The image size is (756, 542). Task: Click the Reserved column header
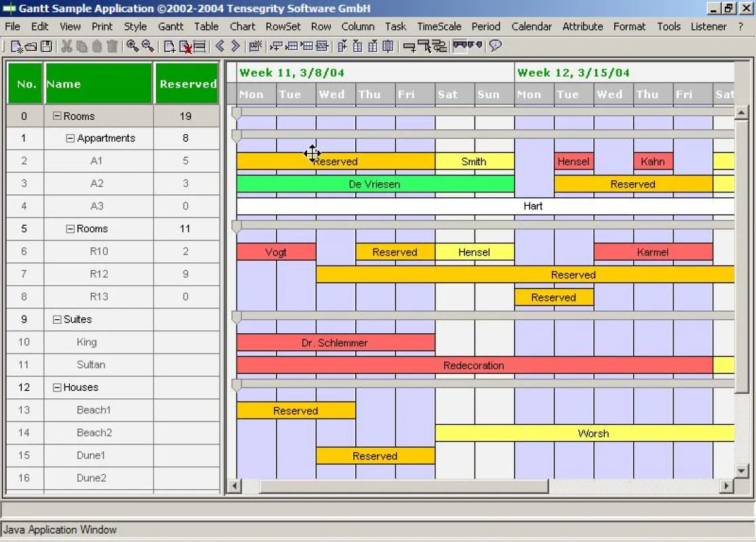(187, 83)
